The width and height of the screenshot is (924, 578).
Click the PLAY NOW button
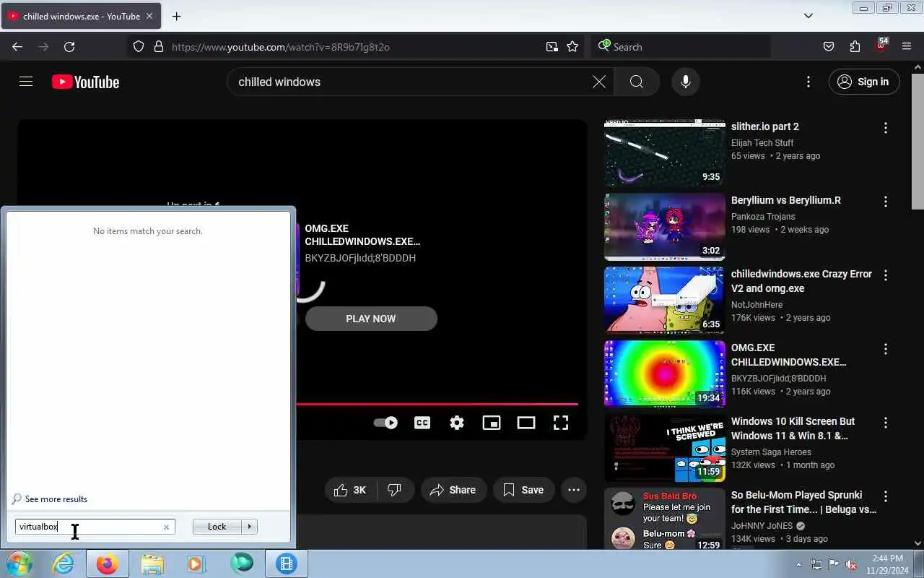click(x=371, y=319)
